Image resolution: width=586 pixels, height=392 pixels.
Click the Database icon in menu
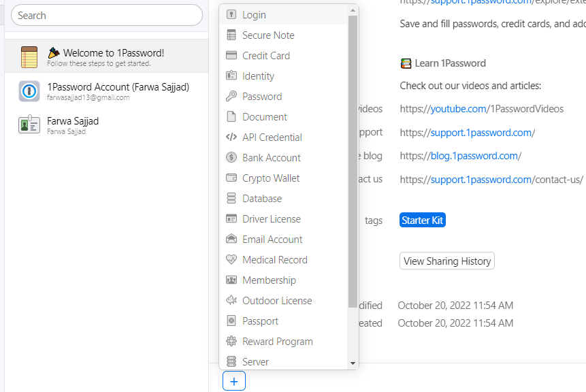231,199
